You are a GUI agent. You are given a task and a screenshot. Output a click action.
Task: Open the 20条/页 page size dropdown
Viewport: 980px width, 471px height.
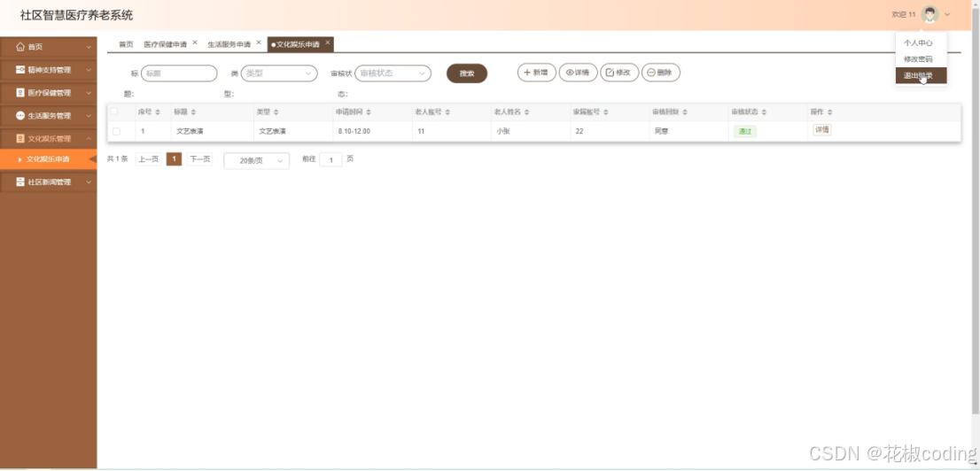point(256,160)
